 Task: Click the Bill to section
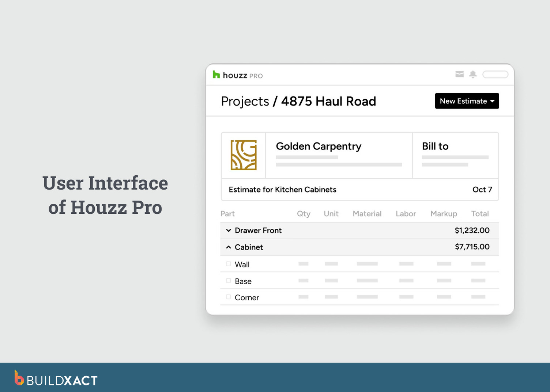pos(435,146)
